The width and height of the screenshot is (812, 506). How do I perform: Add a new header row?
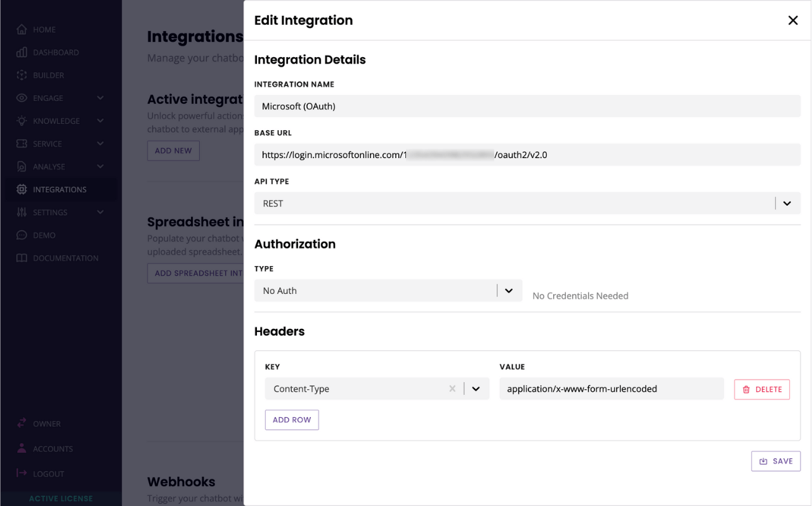(x=292, y=420)
